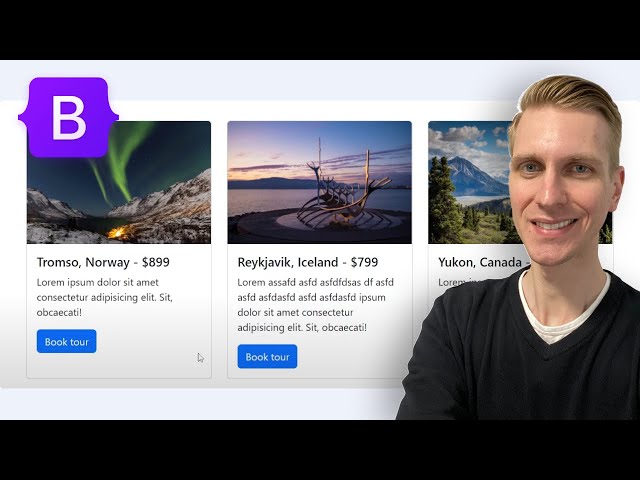Click the Reykjavik card's 'Lorem assafd' description

click(316, 304)
